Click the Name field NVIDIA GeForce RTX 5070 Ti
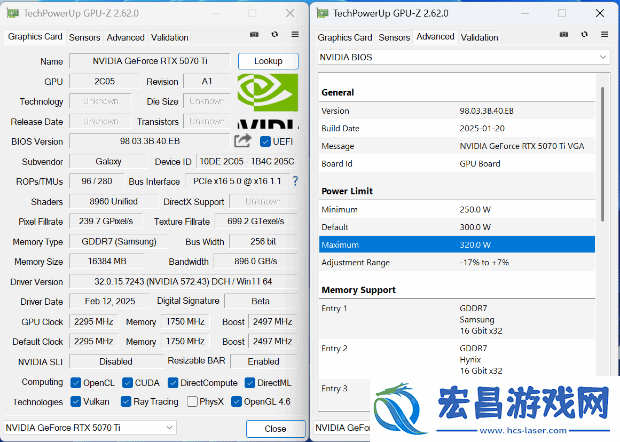This screenshot has height=442, width=620. click(150, 61)
